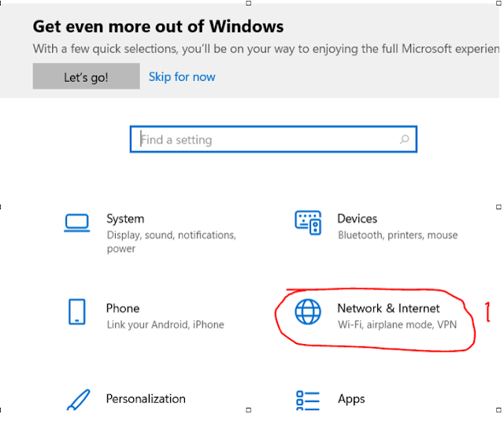Click 'Display, sound, notifications, power' description
This screenshot has width=504, height=425.
click(x=172, y=242)
